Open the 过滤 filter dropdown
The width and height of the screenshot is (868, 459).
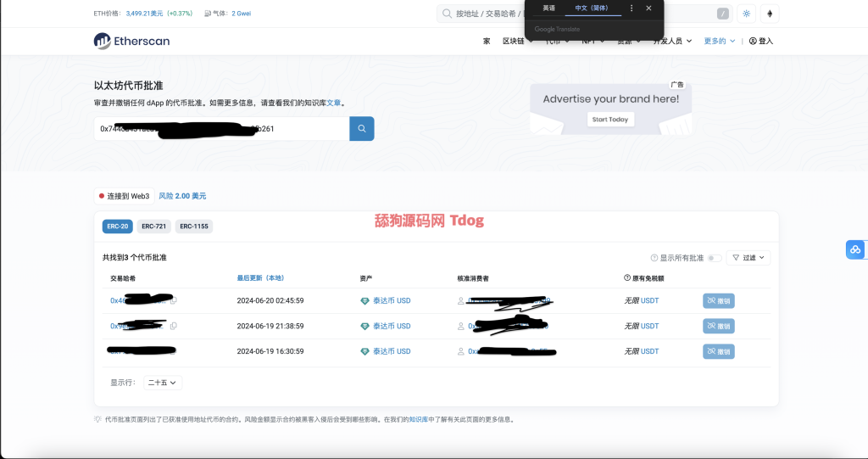pyautogui.click(x=748, y=258)
